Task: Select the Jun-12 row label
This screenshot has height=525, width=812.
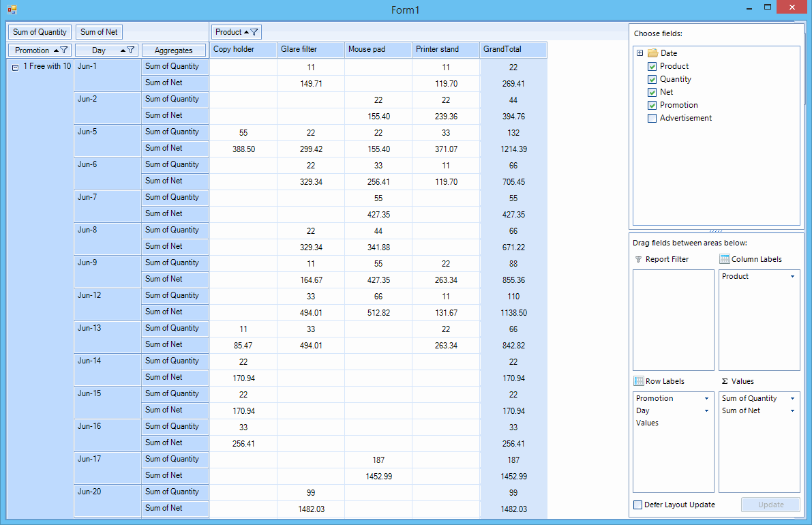Action: coord(107,304)
